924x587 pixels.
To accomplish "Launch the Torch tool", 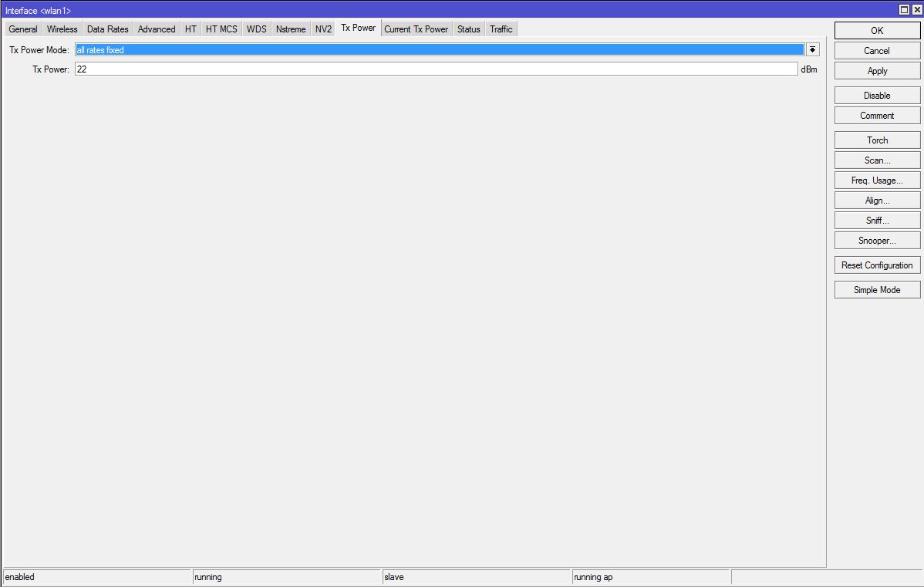I will (x=877, y=140).
